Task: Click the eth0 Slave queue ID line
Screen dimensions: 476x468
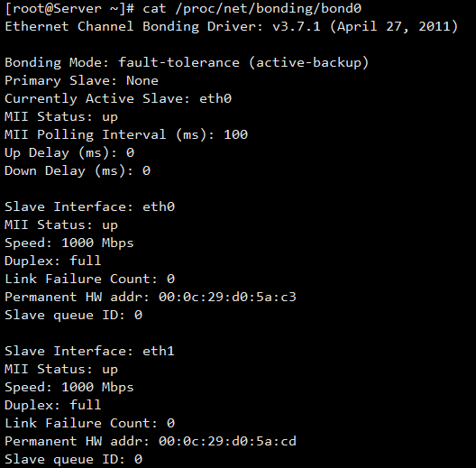Action: pos(73,315)
